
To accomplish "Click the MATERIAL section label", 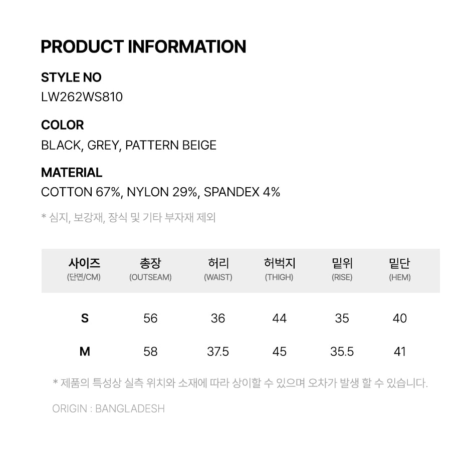I will click(x=72, y=172).
